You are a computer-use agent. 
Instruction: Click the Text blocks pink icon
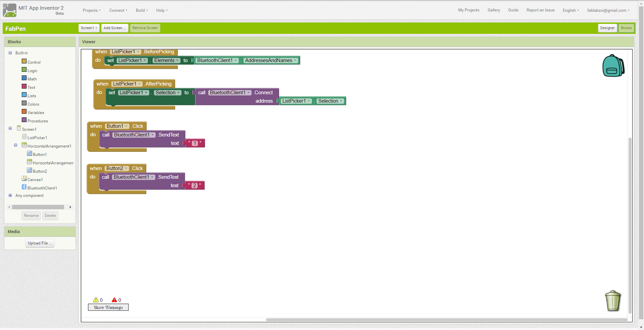(24, 87)
